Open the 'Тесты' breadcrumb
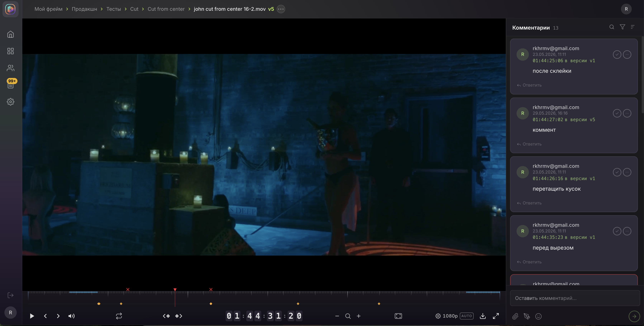Viewport: 644px width, 326px height. click(x=113, y=9)
